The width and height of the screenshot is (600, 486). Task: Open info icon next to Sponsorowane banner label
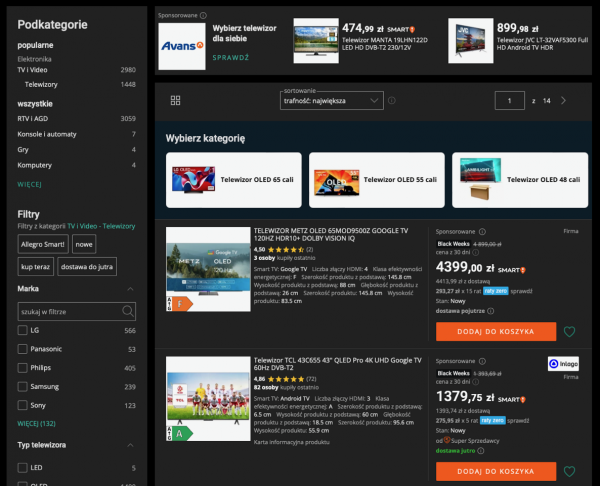[x=203, y=16]
